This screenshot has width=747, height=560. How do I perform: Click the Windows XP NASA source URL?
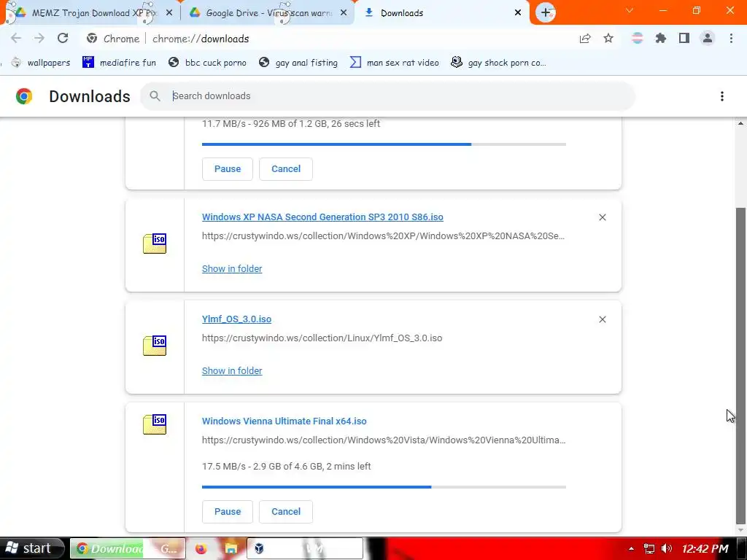point(383,236)
